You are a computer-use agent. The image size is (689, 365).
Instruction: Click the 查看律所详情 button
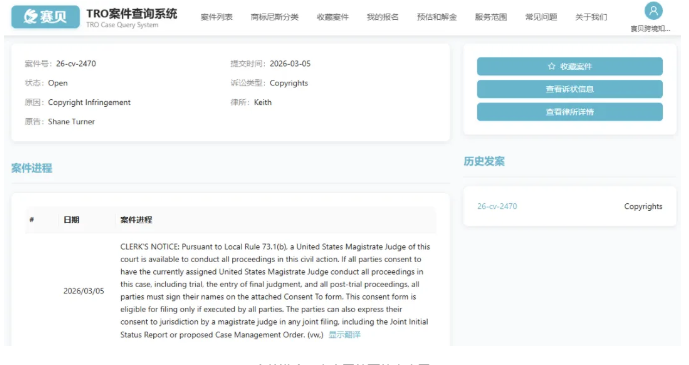point(569,112)
